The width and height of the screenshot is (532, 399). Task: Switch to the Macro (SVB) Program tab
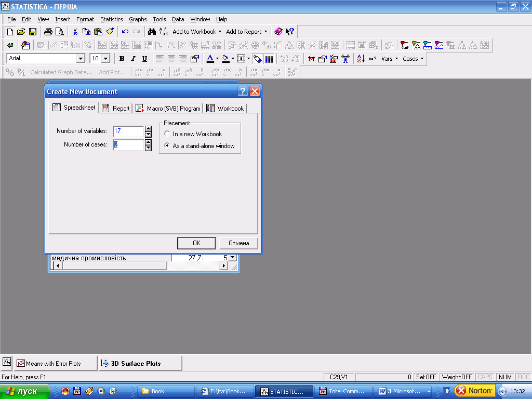(x=168, y=108)
